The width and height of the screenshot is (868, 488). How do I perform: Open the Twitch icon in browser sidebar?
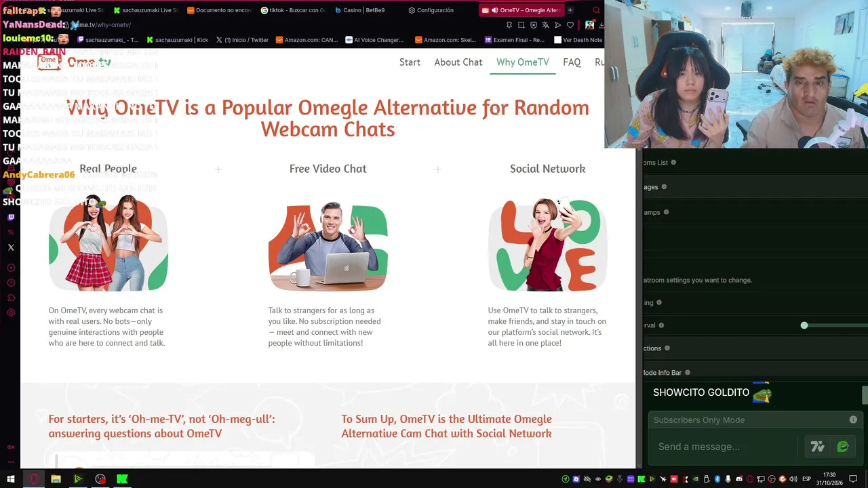pos(11,218)
